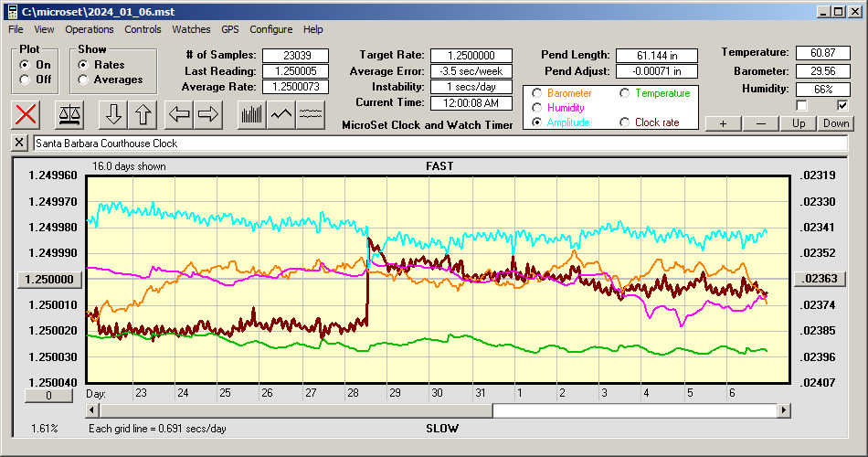Select the zigzag line graph style icon
868x457 pixels.
[x=281, y=114]
